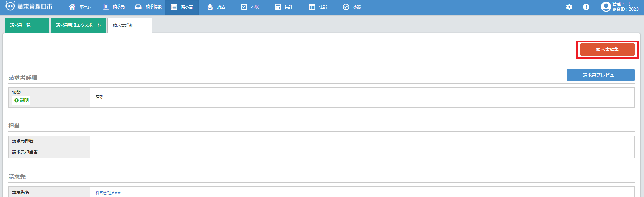The height and width of the screenshot is (197, 644).
Task: Open the 未収 checkmark menu
Action: click(x=250, y=7)
